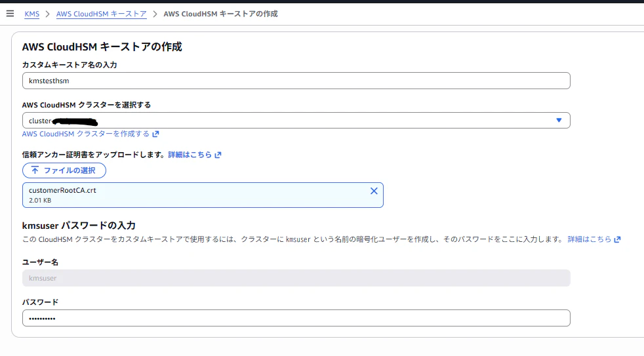The image size is (644, 356).
Task: Go to KMS breadcrumb link
Action: [31, 14]
